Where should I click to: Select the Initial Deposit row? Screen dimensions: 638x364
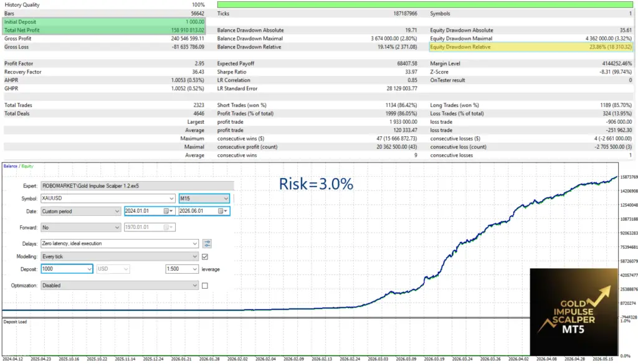tap(104, 22)
